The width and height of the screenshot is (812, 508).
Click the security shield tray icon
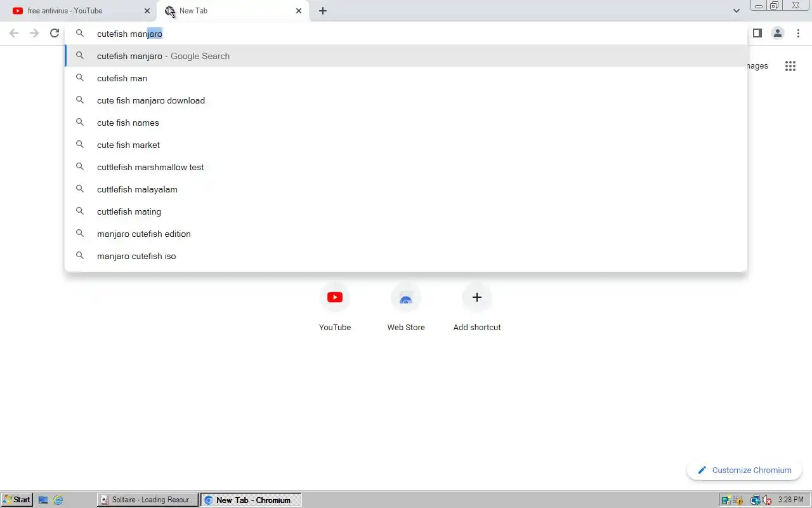coord(739,500)
